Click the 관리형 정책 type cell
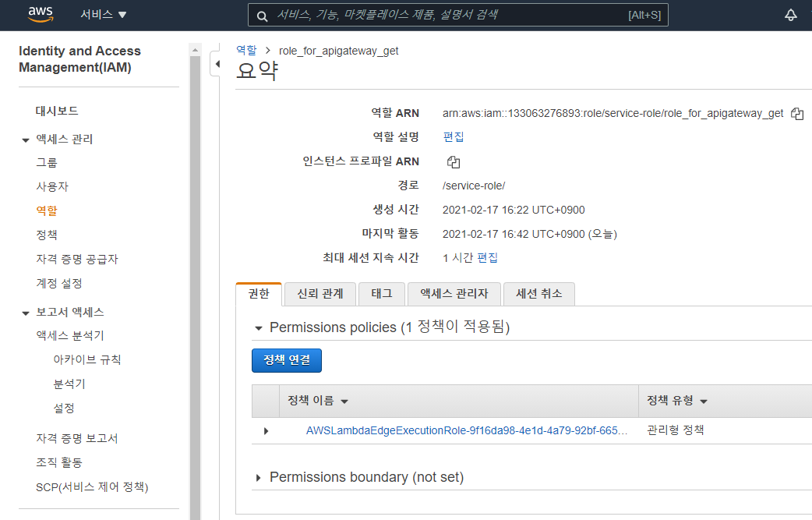 (676, 430)
